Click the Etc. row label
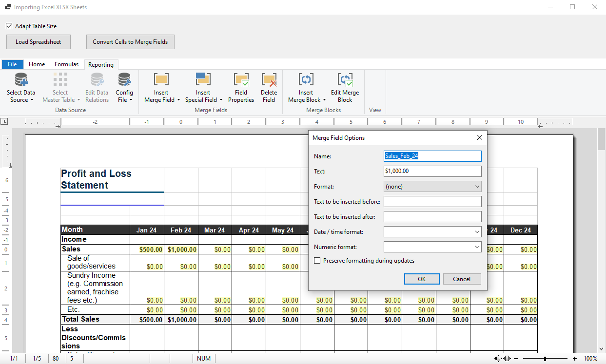Image resolution: width=606 pixels, height=364 pixels. point(73,309)
